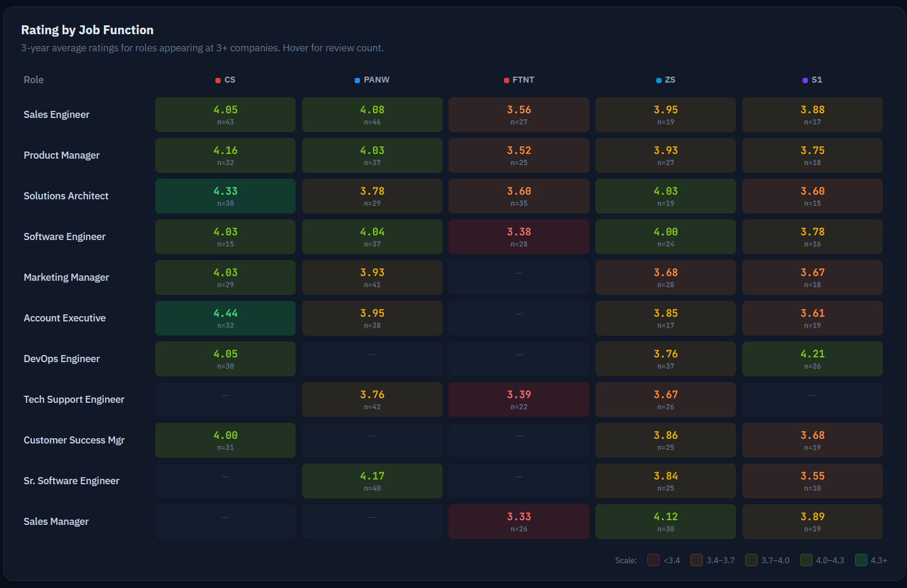Click the Customer Success Mgr CS cell 4.00
This screenshot has width=907, height=588.
[225, 440]
